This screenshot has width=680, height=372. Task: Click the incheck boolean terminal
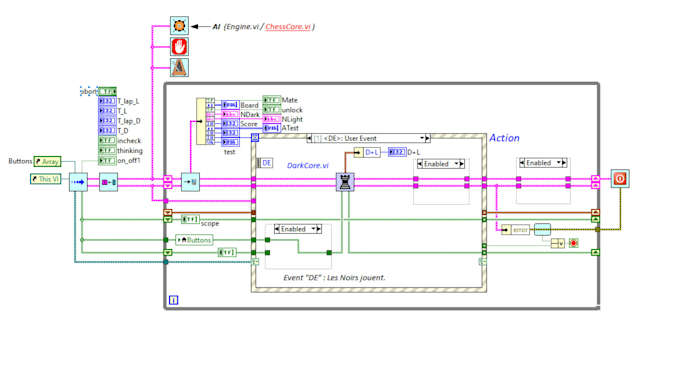[107, 140]
